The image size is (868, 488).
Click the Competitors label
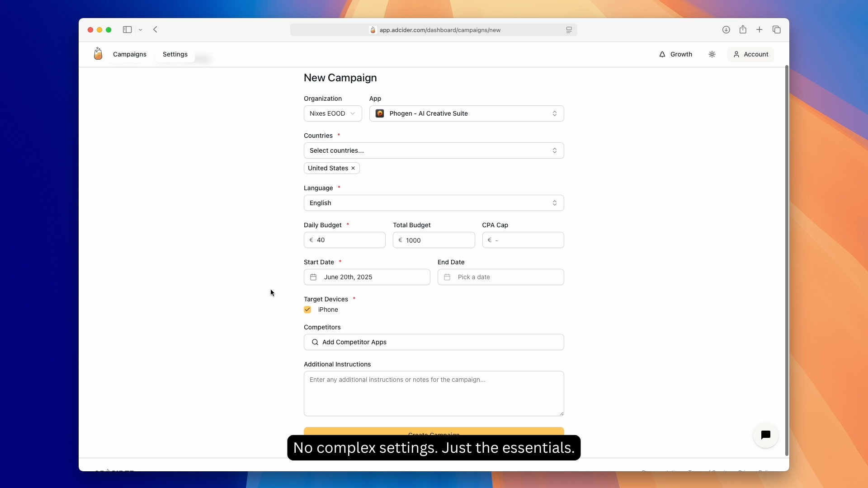point(322,327)
